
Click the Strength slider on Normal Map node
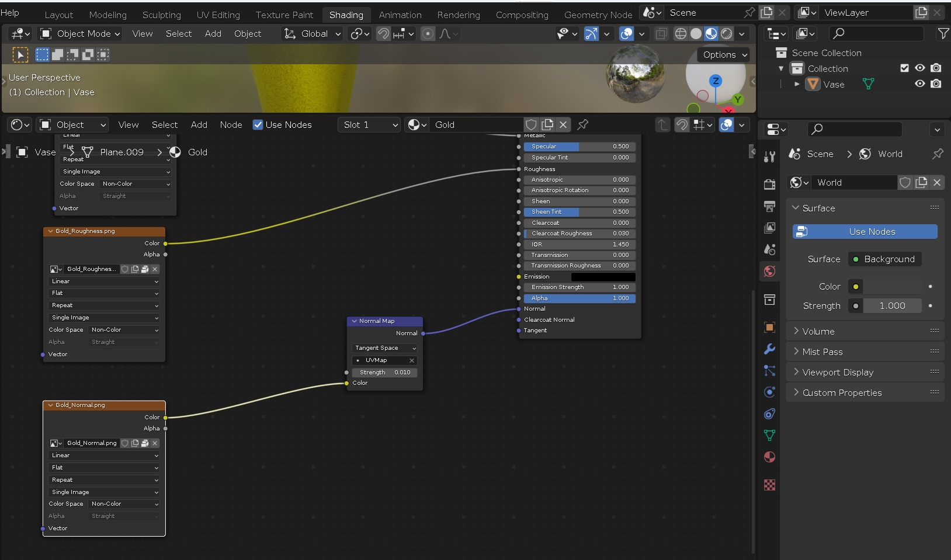click(384, 373)
